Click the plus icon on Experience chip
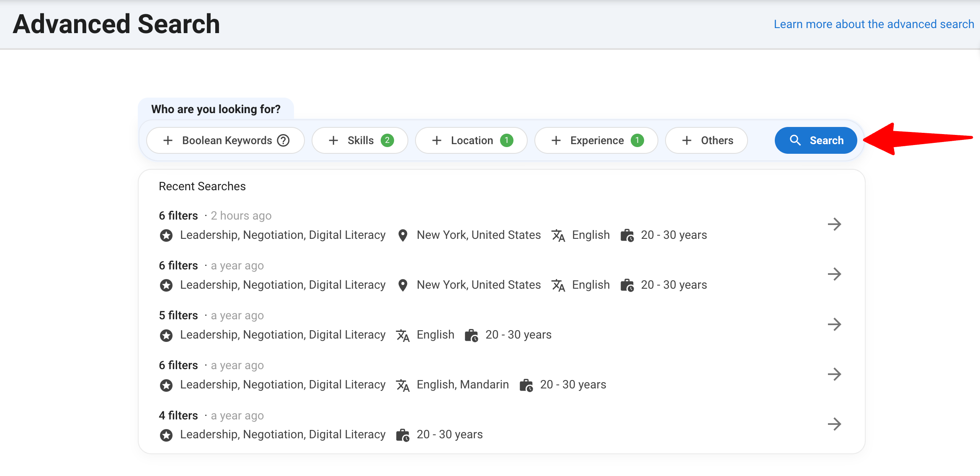 click(556, 140)
